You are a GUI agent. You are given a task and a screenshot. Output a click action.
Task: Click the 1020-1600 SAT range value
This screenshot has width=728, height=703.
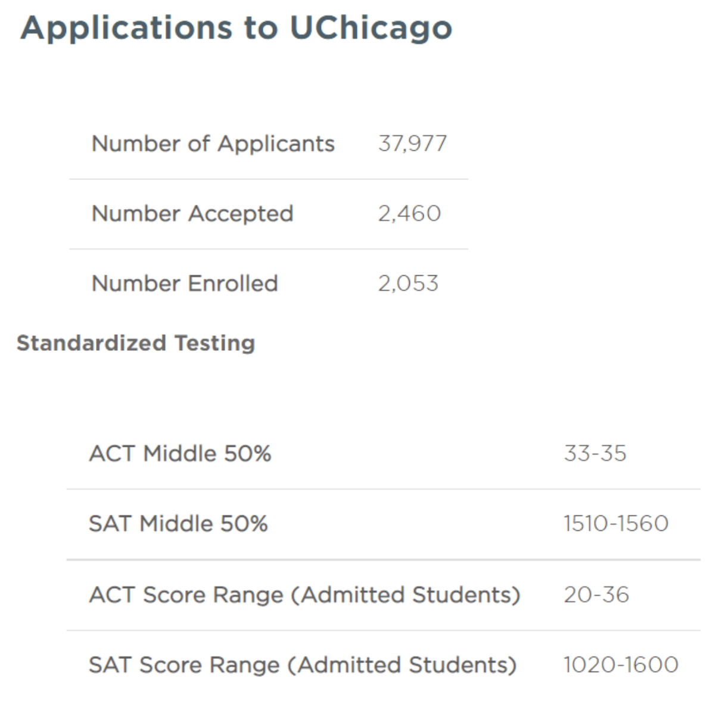click(621, 665)
